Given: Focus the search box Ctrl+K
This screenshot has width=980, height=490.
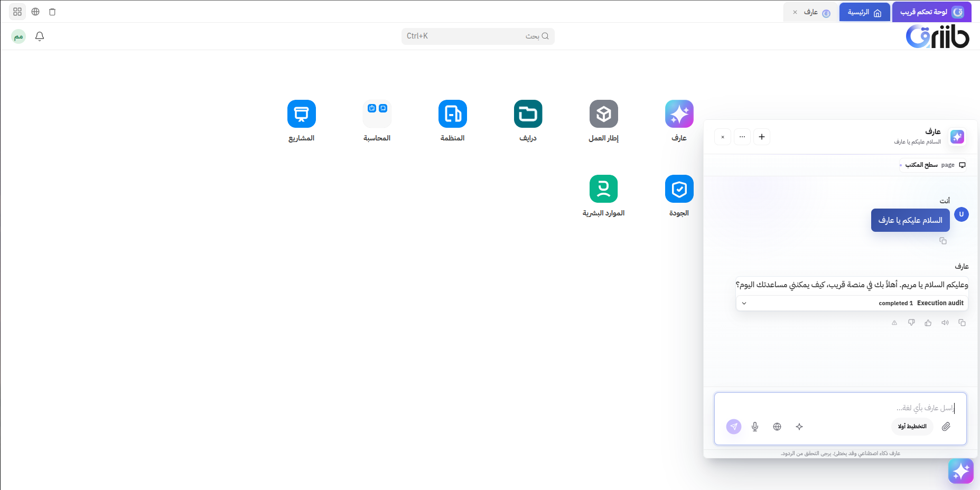Looking at the screenshot, I should [x=478, y=36].
